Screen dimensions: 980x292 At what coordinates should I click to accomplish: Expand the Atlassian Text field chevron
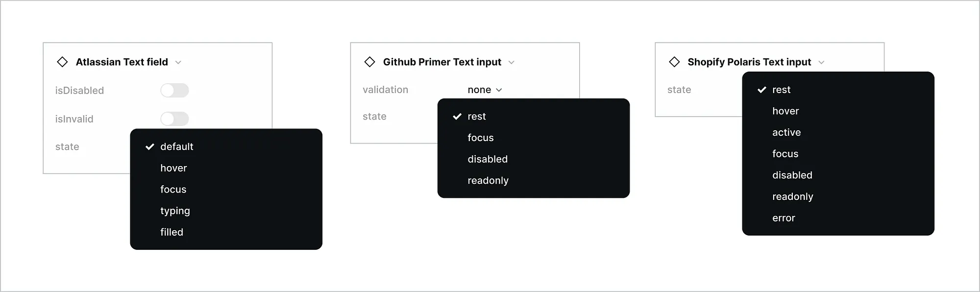[178, 62]
